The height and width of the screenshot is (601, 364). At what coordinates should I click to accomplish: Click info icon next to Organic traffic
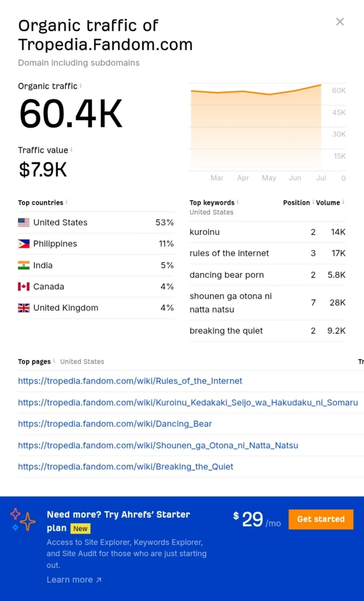tap(81, 85)
